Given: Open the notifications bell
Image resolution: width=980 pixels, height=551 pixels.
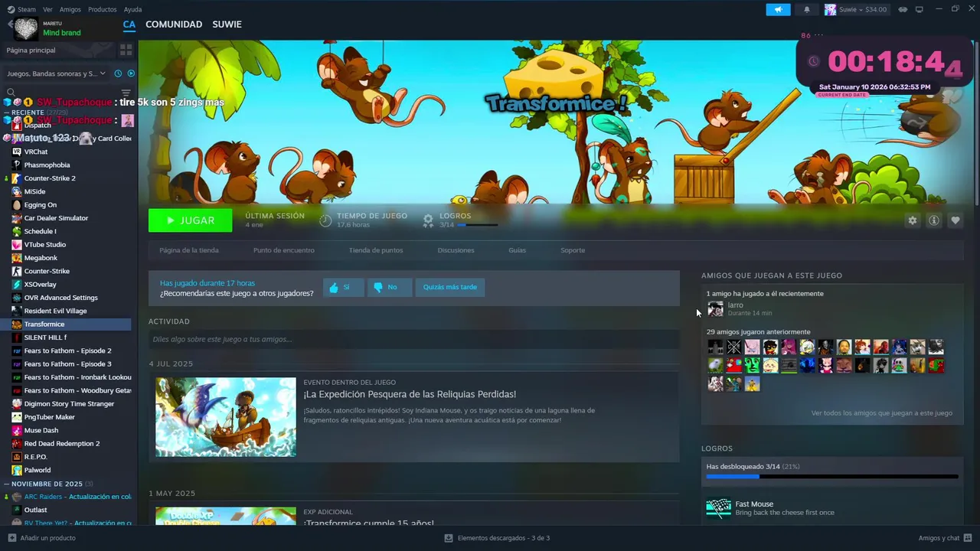Looking at the screenshot, I should [x=806, y=9].
